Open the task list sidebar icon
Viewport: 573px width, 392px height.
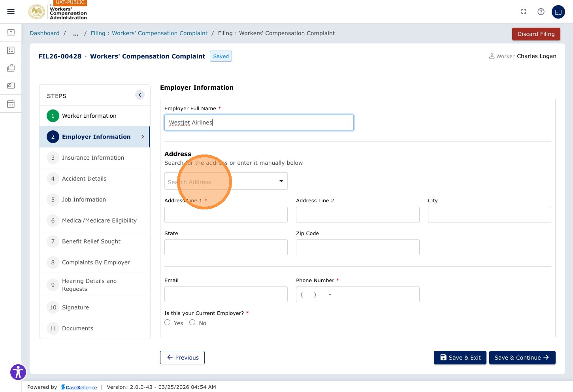11,50
